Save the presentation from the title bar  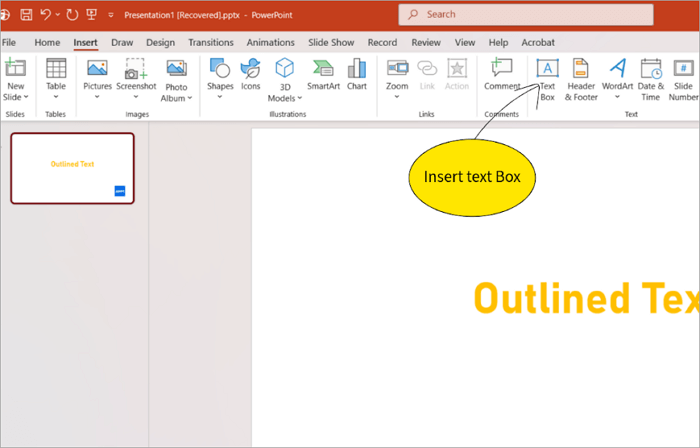tap(26, 15)
